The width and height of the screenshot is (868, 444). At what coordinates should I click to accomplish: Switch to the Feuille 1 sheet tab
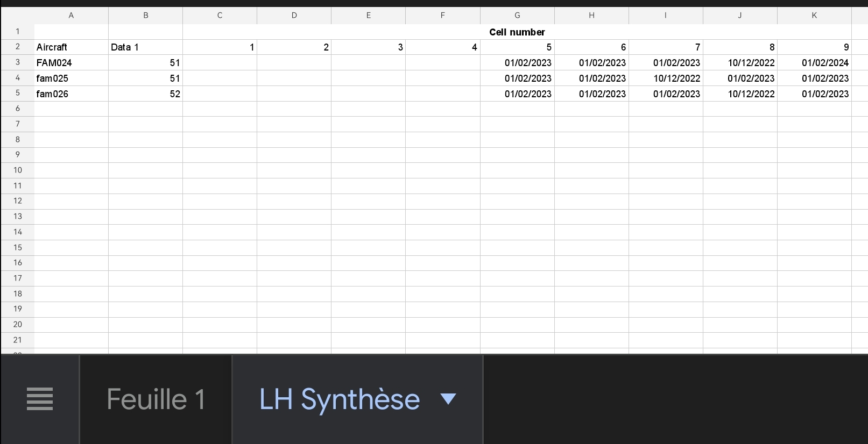pyautogui.click(x=156, y=399)
